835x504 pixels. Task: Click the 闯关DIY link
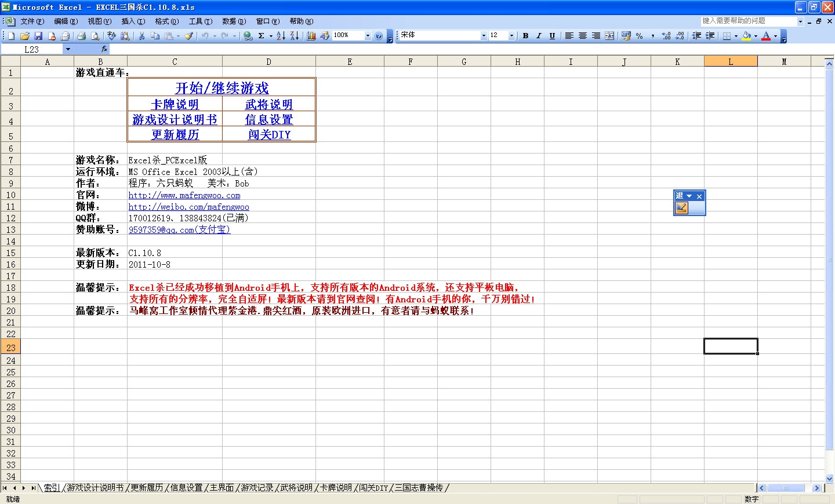(270, 134)
